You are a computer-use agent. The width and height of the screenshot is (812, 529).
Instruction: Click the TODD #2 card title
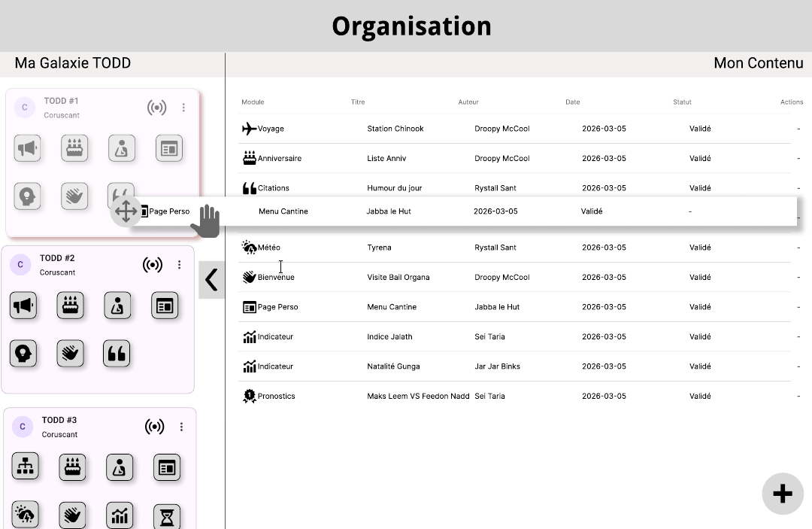57,258
